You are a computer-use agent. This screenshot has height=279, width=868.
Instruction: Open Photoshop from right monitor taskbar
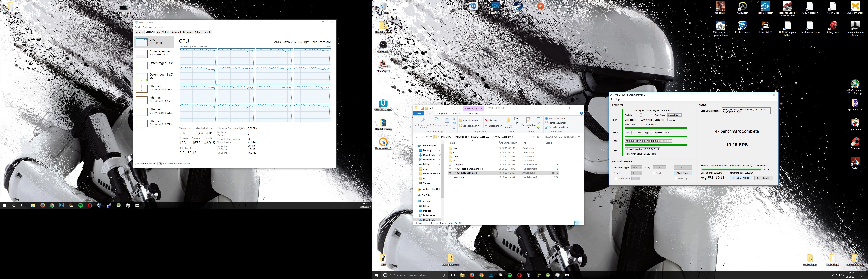point(491,275)
